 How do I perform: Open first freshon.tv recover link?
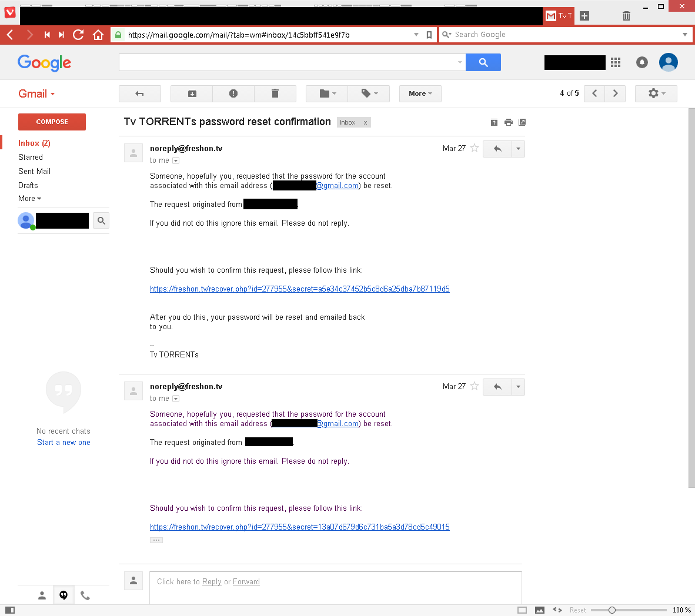(x=300, y=289)
